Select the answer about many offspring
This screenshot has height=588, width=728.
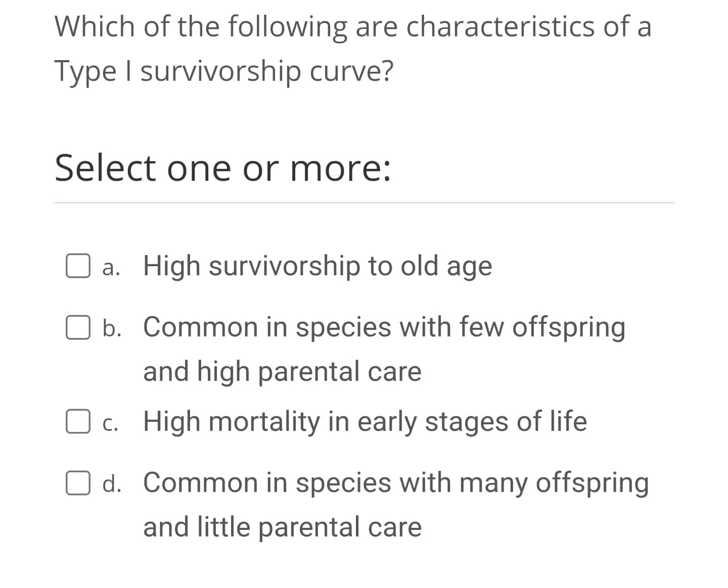coord(395,482)
